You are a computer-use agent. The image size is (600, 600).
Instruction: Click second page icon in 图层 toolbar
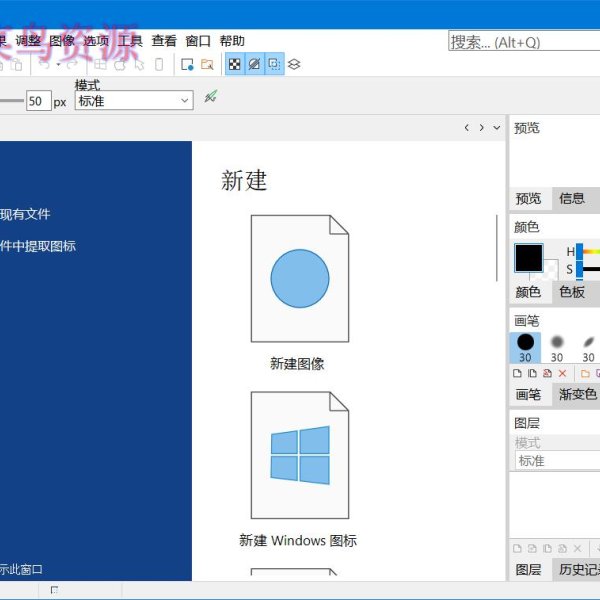point(532,549)
